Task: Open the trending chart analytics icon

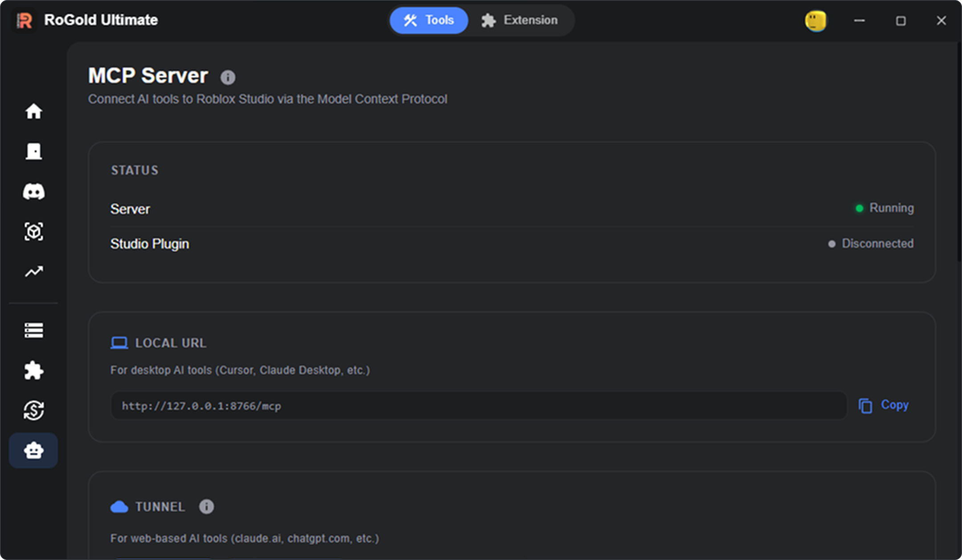Action: pos(34,272)
